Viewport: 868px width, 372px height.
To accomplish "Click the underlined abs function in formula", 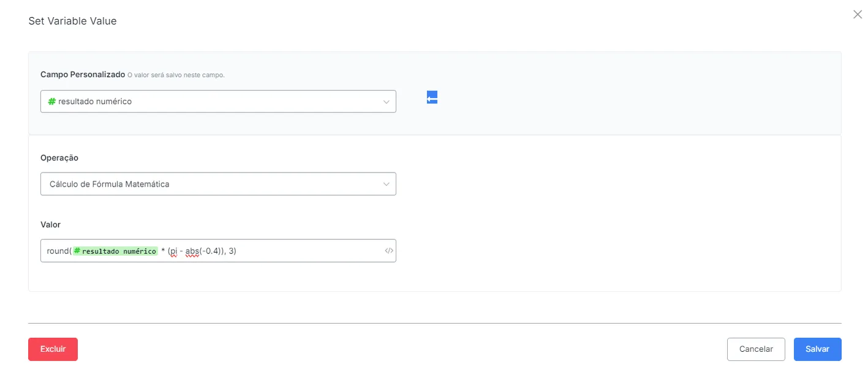I will 192,251.
